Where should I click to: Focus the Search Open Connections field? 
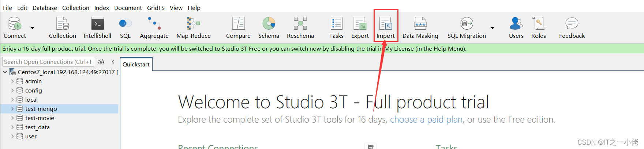click(x=48, y=62)
